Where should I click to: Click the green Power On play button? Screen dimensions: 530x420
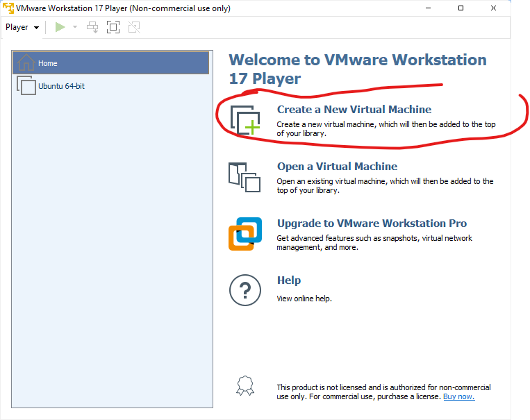[x=60, y=27]
